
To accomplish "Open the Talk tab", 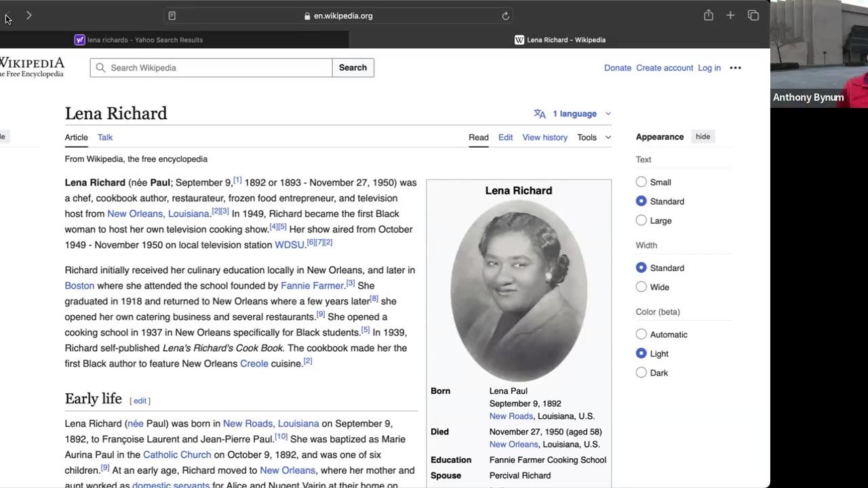I will (x=105, y=137).
